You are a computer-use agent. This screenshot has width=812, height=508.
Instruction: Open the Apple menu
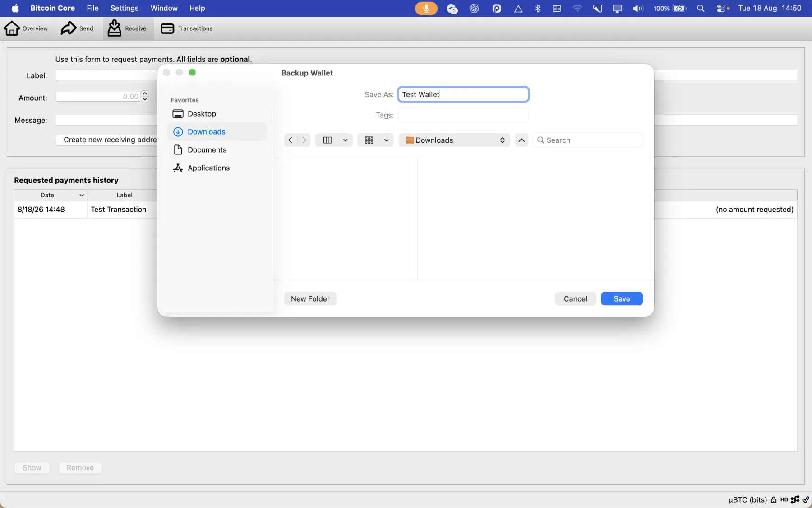[x=15, y=8]
